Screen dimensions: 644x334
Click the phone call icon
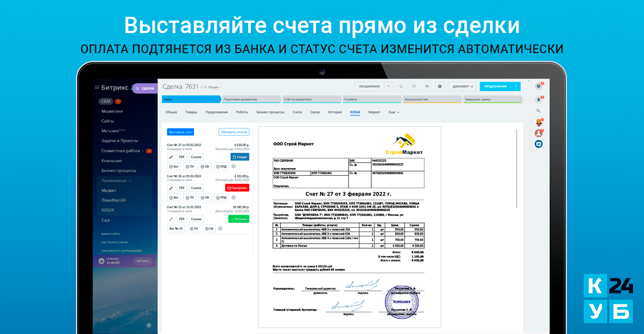tap(401, 86)
